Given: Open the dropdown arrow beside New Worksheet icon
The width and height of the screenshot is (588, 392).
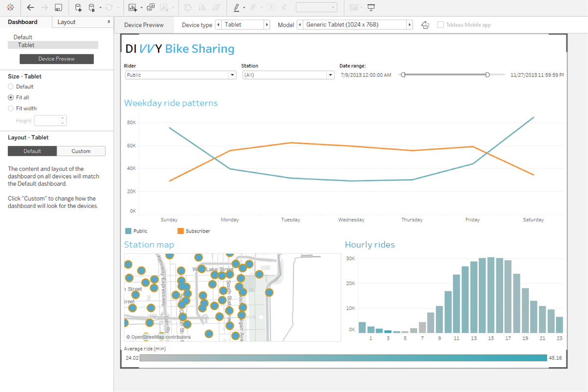Looking at the screenshot, I should click(142, 8).
